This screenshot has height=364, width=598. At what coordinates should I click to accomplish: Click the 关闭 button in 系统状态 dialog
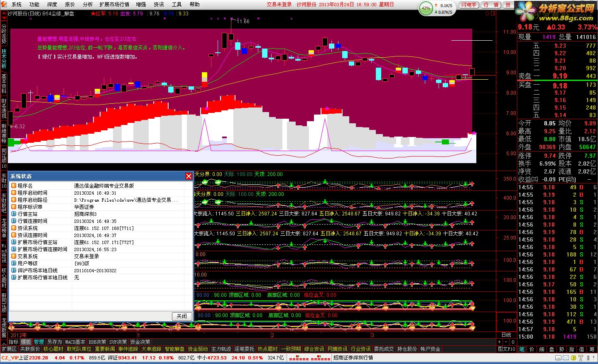pos(182,316)
